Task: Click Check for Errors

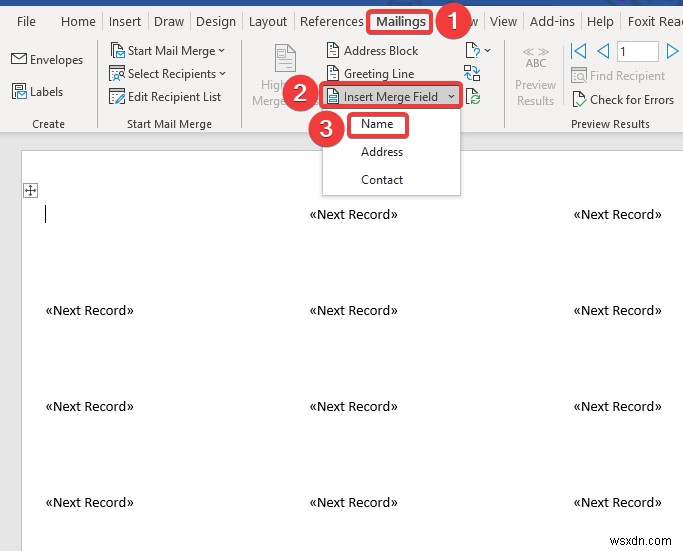Action: click(623, 99)
